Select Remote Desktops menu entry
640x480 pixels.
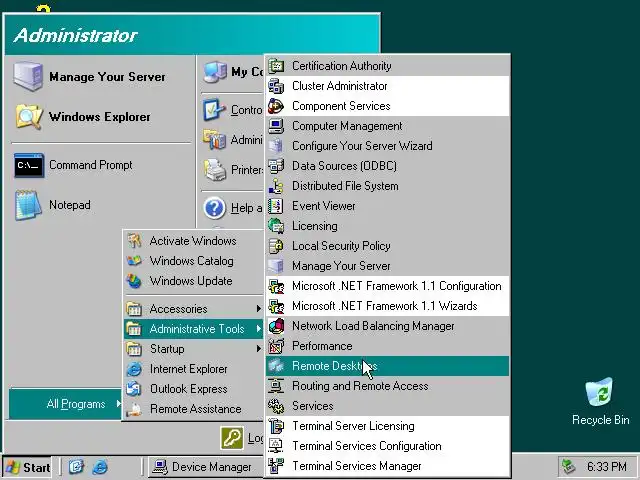[387, 366]
